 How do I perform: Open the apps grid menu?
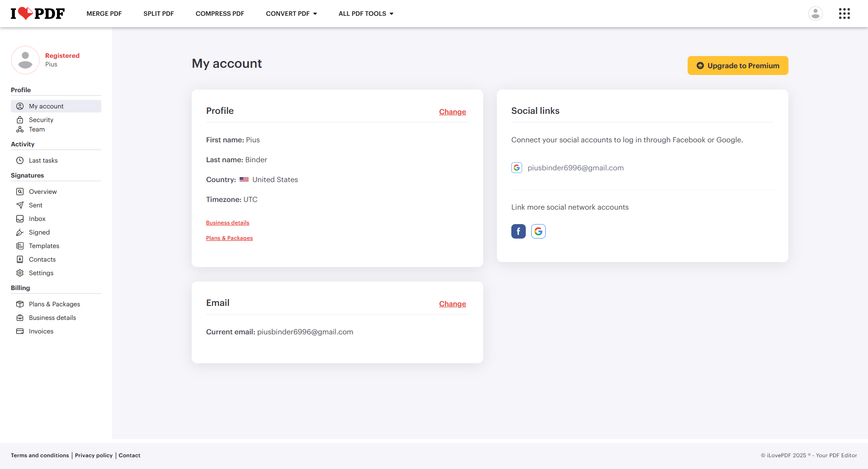[x=844, y=14]
